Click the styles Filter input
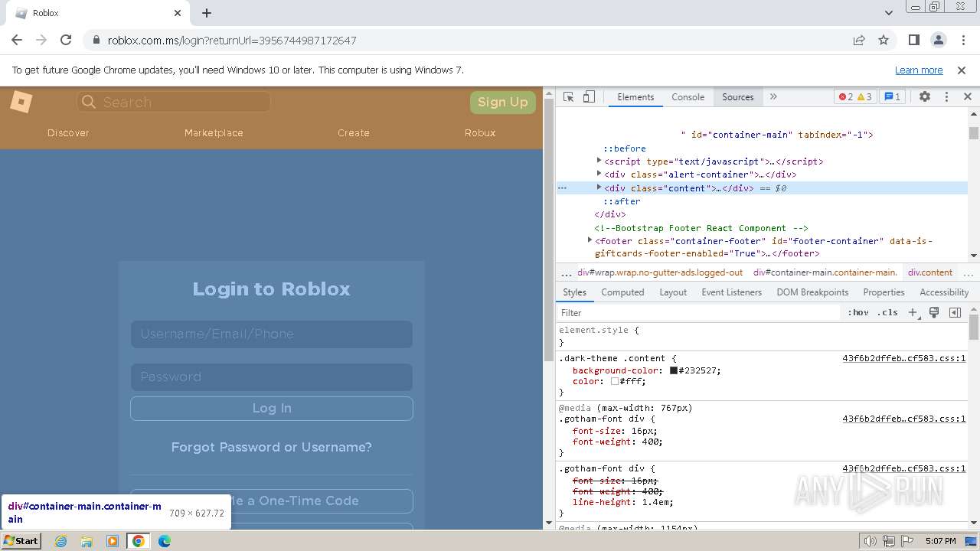Viewport: 980px width, 551px height. [x=698, y=312]
